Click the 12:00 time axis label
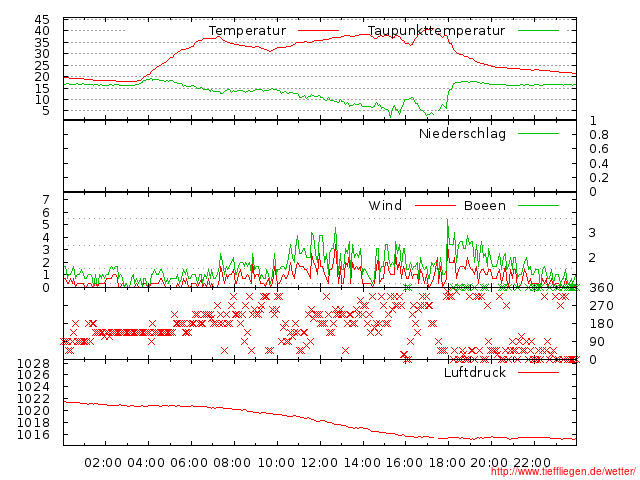Viewport: 640px width, 480px height. point(319,463)
